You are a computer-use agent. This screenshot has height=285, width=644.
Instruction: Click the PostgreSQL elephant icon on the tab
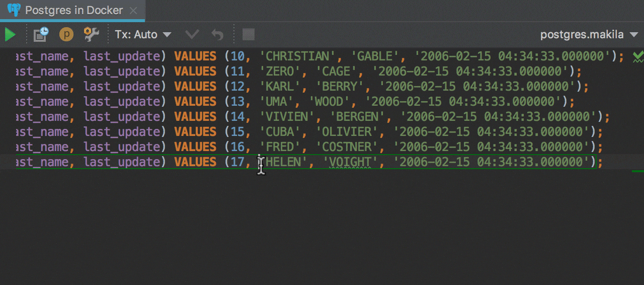coord(14,10)
